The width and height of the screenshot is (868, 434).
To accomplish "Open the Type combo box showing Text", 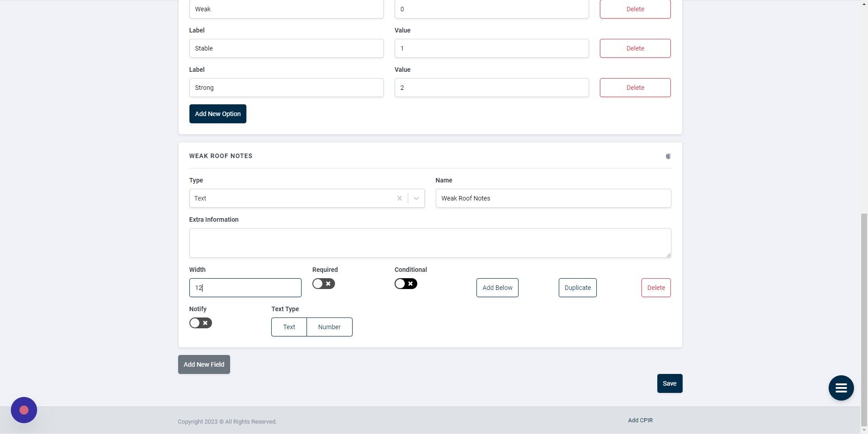I will tap(307, 198).
